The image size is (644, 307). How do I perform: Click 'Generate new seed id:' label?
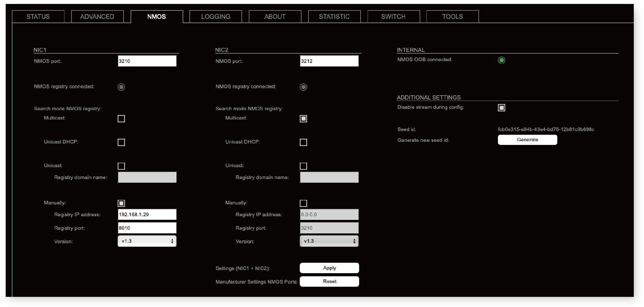tap(423, 140)
